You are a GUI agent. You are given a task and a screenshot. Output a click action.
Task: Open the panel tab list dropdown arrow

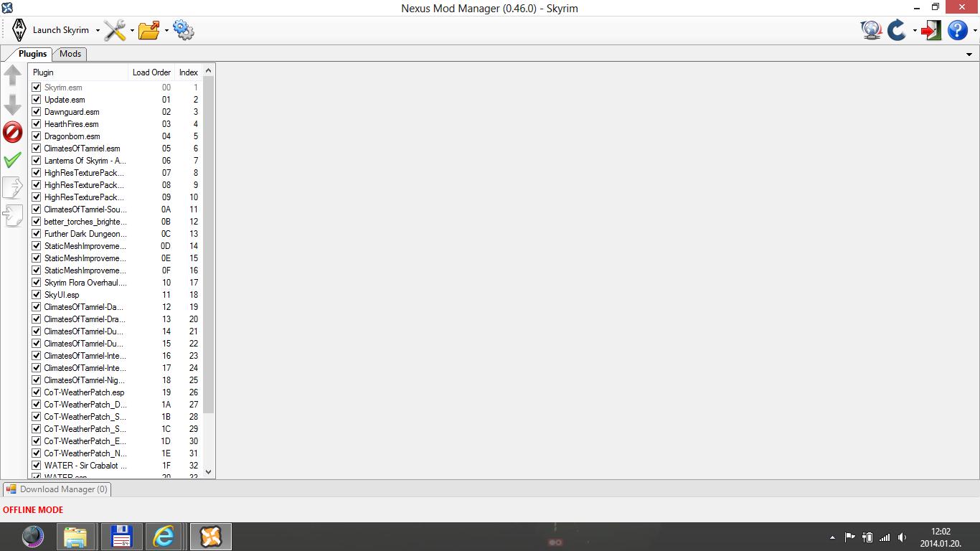pos(969,55)
